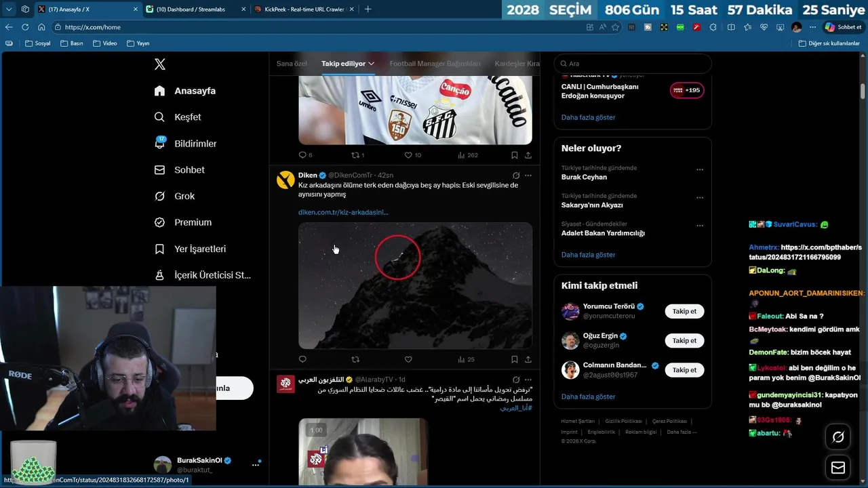
Task: Like the Diken tweet
Action: click(x=408, y=359)
